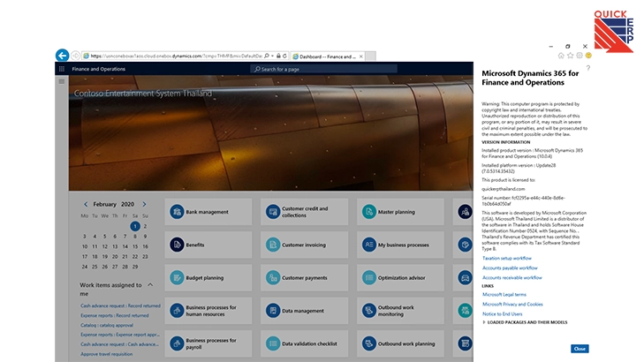The height and width of the screenshot is (362, 644).
Task: Click the February 2020 month label
Action: click(114, 204)
